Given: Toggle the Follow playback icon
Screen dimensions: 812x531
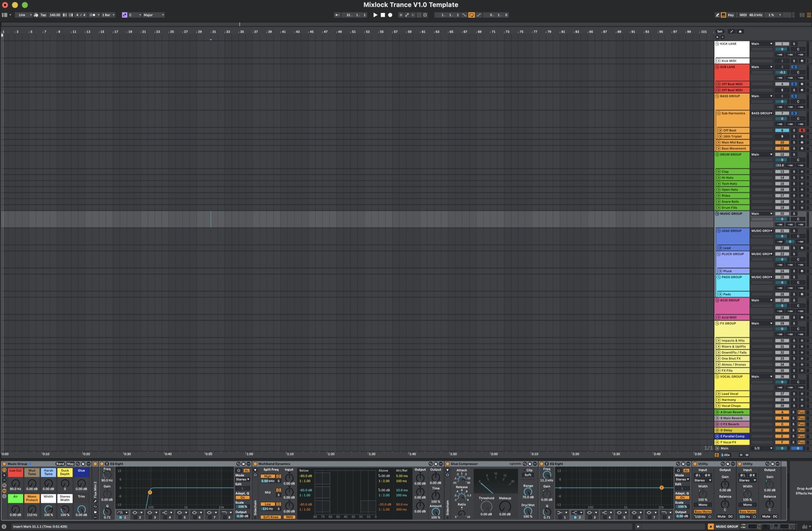Looking at the screenshot, I should pos(337,15).
